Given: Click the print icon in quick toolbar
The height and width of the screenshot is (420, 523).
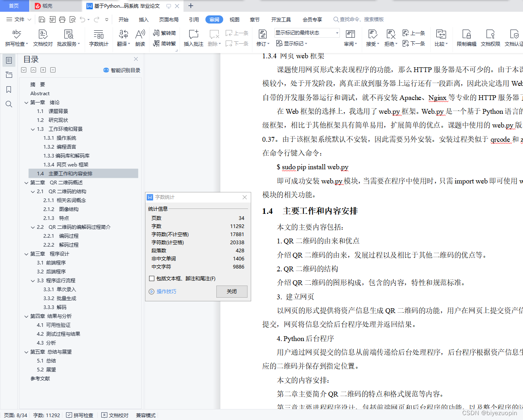Looking at the screenshot, I should click(62, 19).
